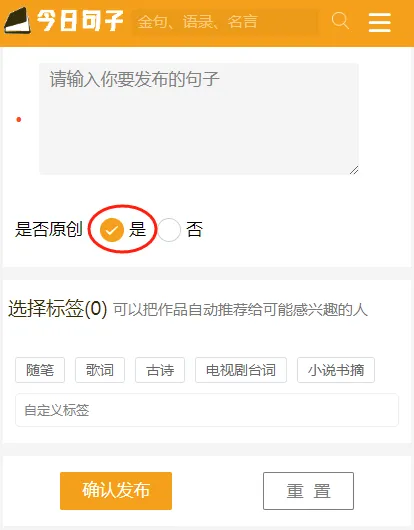The width and height of the screenshot is (414, 530).
Task: Open the hamburger menu icon
Action: tap(380, 22)
